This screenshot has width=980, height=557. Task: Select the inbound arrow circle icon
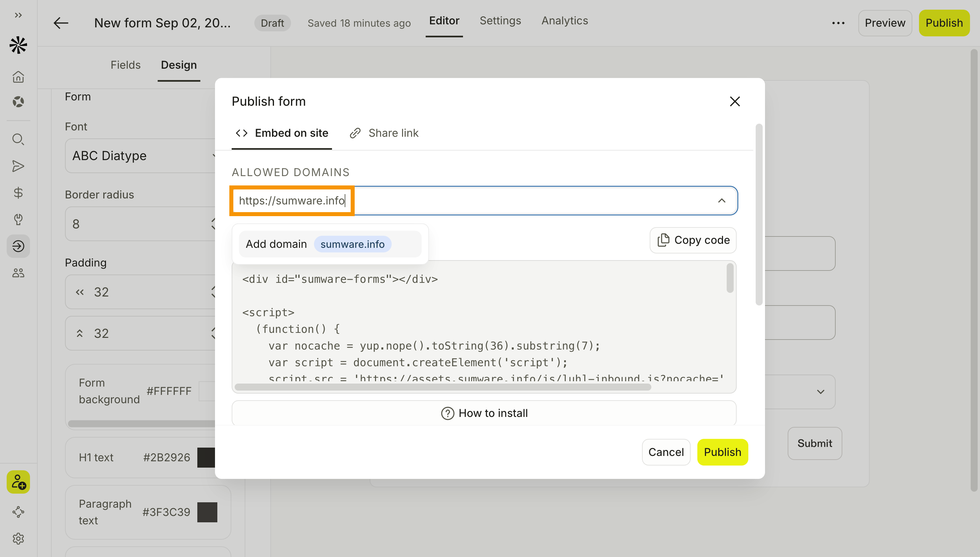click(18, 246)
